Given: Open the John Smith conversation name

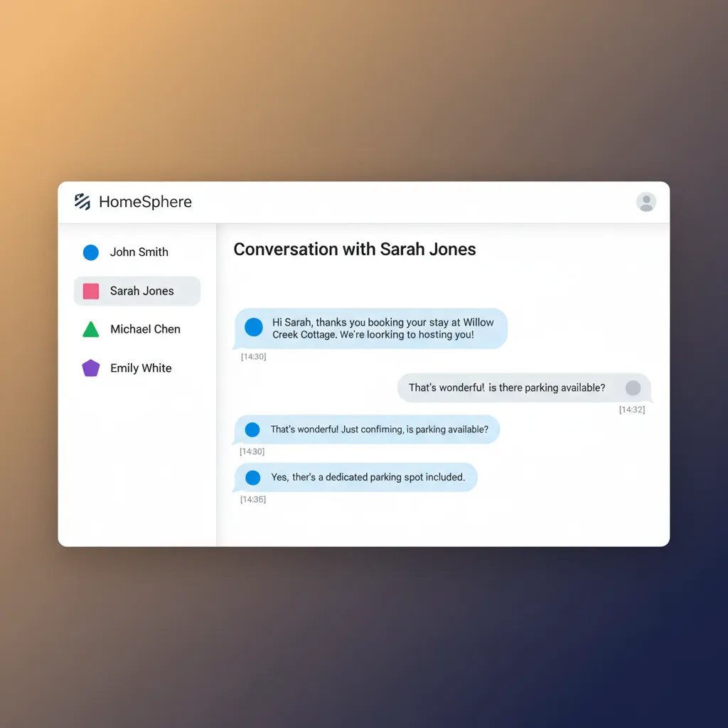Looking at the screenshot, I should pos(139,252).
